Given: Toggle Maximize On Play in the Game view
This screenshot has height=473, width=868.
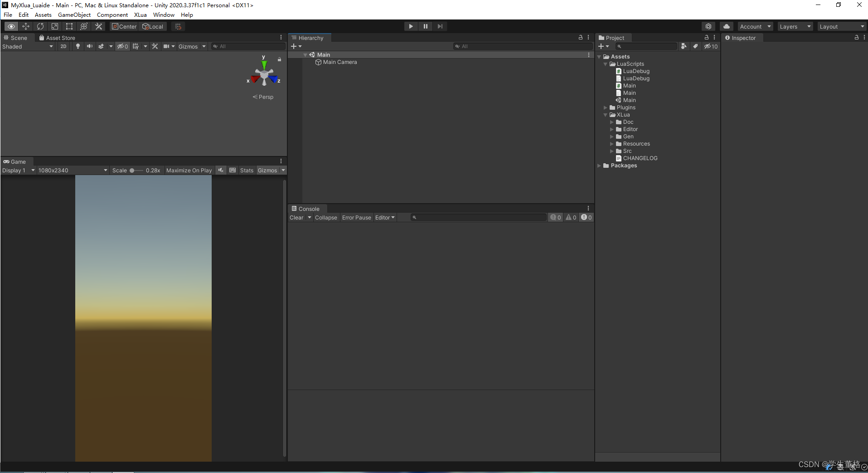Looking at the screenshot, I should [x=189, y=170].
